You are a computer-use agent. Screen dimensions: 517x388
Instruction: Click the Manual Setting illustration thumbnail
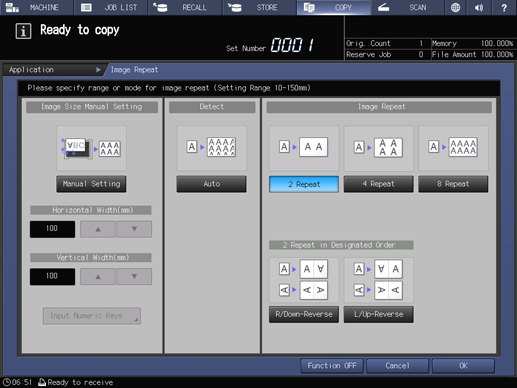[91, 148]
